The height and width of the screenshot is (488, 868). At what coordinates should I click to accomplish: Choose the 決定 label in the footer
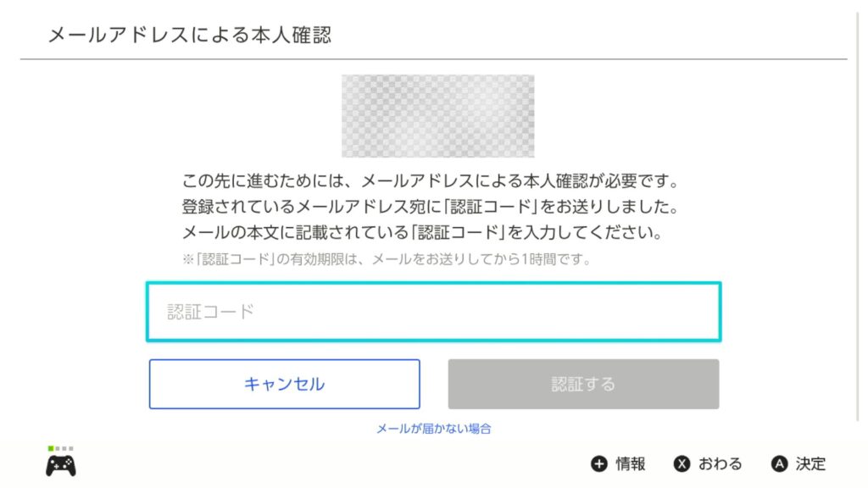tap(811, 463)
